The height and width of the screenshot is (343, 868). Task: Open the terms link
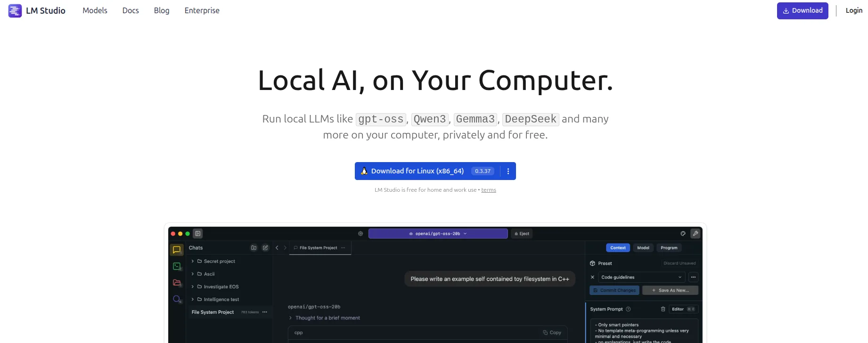tap(489, 190)
